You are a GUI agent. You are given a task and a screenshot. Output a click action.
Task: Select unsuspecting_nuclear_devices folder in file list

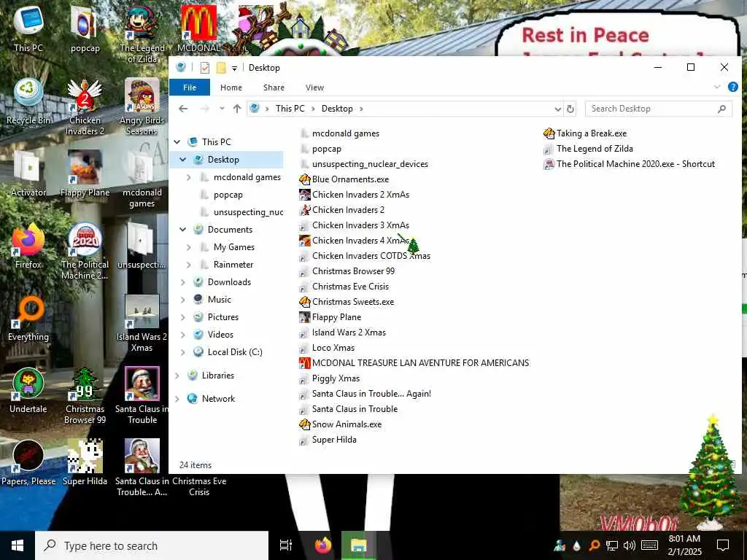coord(370,164)
